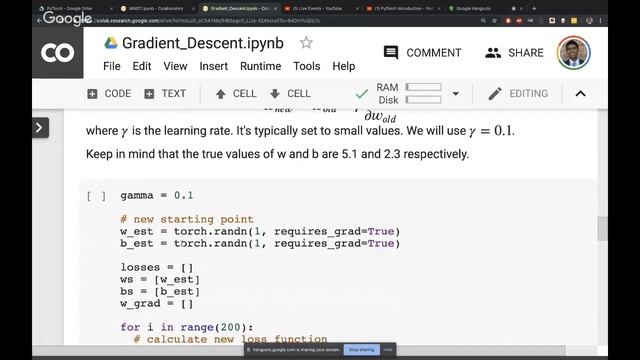Rename the Gradient_Descent.ipynb title
Image resolution: width=640 pixels, height=360 pixels.
click(x=203, y=43)
